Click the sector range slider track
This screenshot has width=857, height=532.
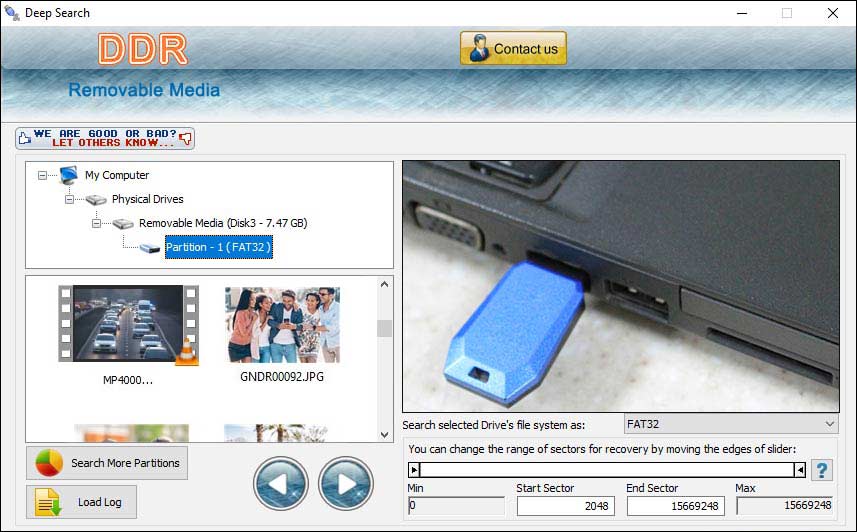(607, 470)
